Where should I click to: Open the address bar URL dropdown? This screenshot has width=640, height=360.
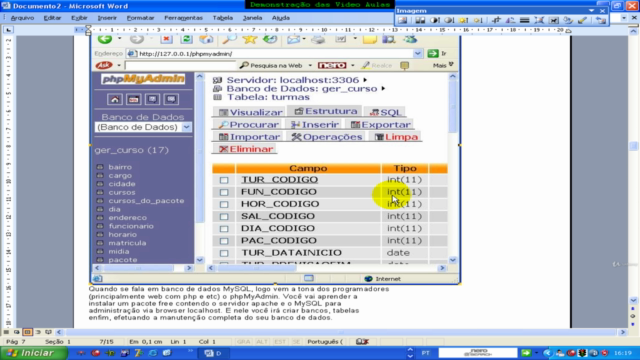418,53
